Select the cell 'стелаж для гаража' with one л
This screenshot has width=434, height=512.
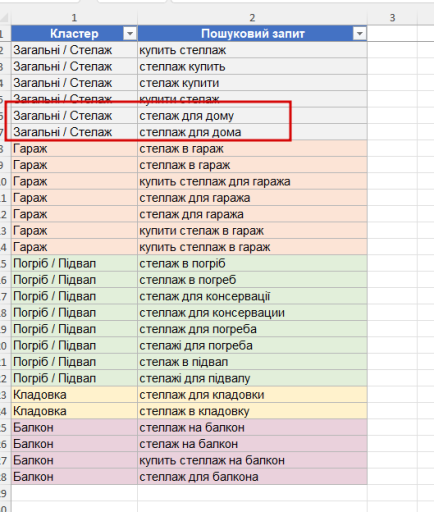pyautogui.click(x=252, y=214)
